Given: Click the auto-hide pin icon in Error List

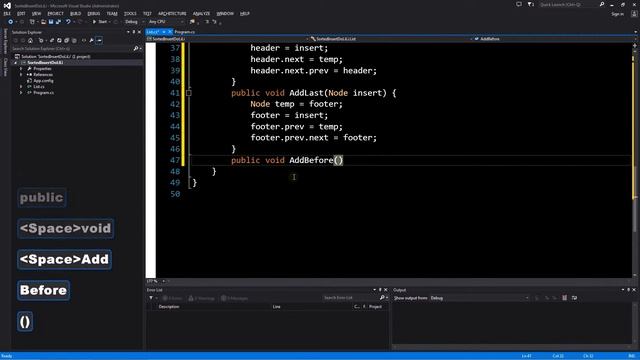Looking at the screenshot, I should pos(380,290).
